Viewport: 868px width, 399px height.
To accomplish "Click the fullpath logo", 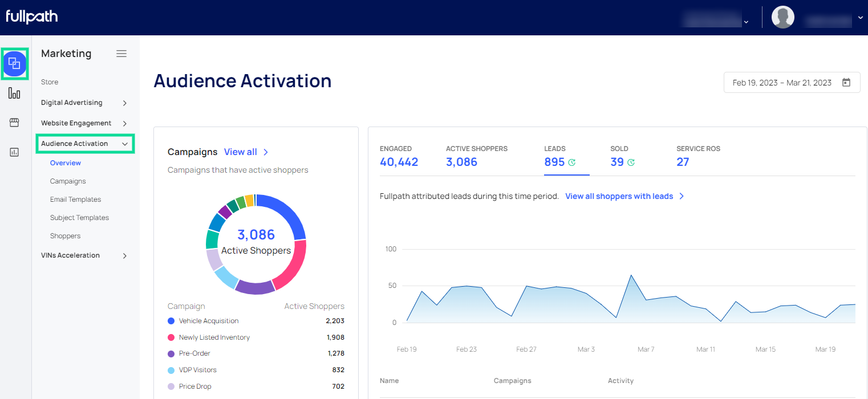I will tap(32, 17).
